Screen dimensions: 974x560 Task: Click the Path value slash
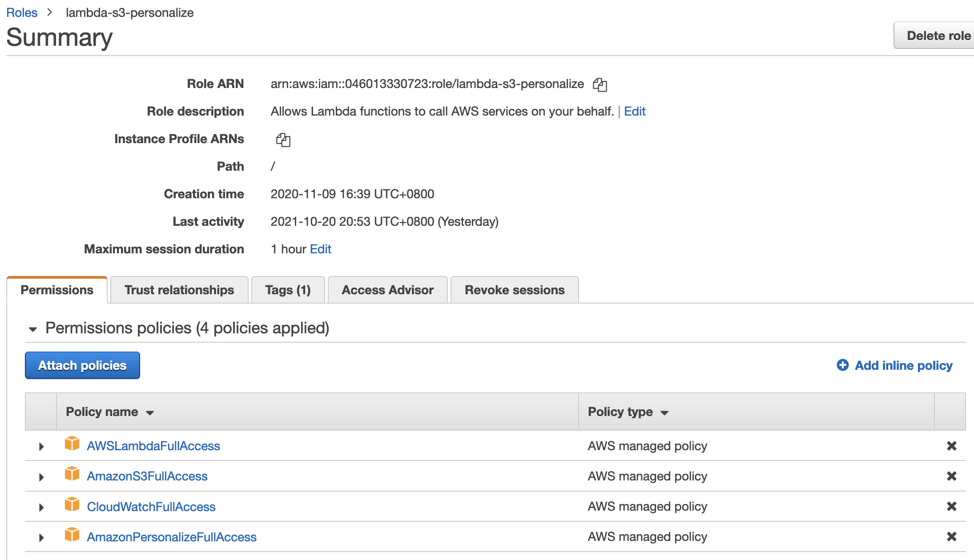273,166
